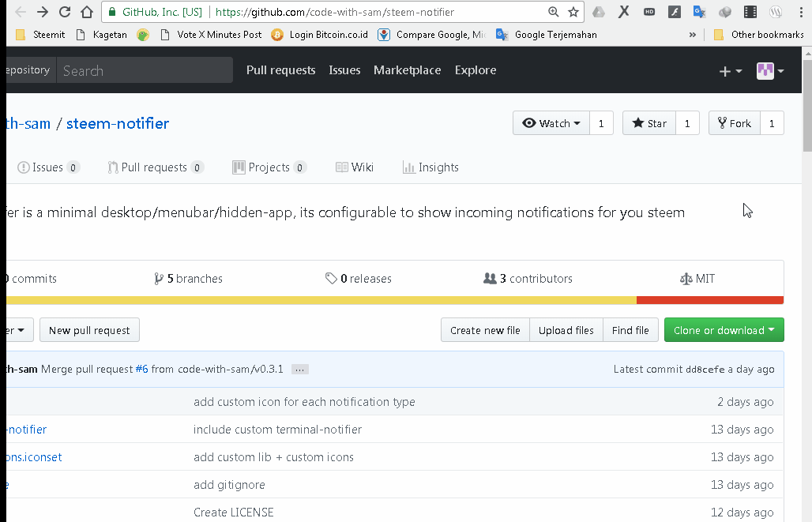Open the browser home page
This screenshot has width=812, height=522.
87,12
